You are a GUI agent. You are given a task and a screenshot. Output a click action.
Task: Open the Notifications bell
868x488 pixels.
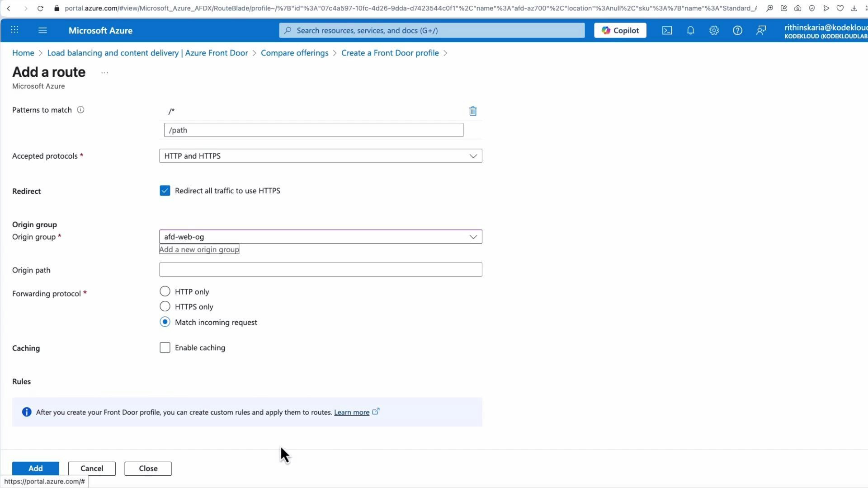[x=690, y=30]
